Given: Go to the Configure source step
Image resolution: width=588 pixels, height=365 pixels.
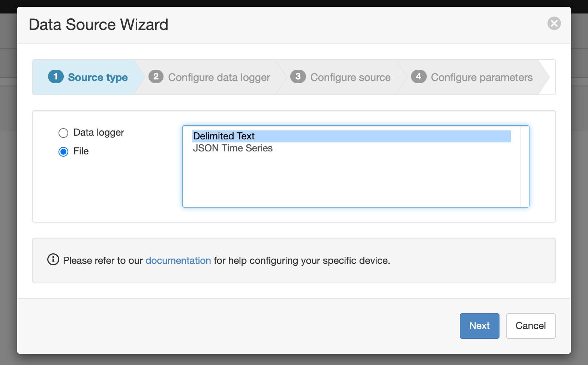Looking at the screenshot, I should 350,78.
